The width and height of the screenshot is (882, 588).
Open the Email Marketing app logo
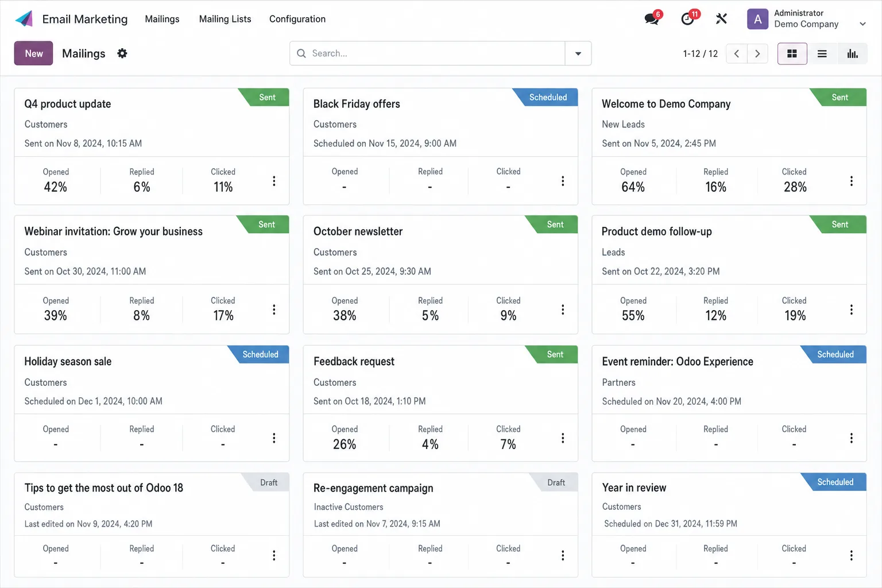coord(24,19)
